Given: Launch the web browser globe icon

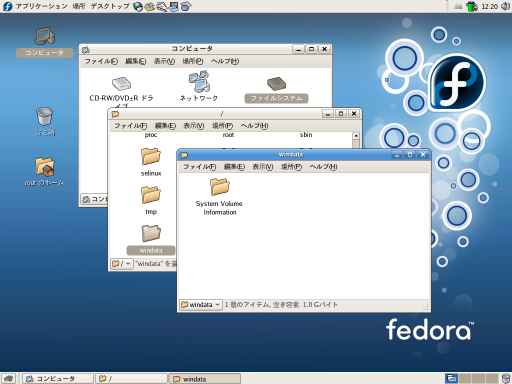Looking at the screenshot, I should (x=138, y=6).
